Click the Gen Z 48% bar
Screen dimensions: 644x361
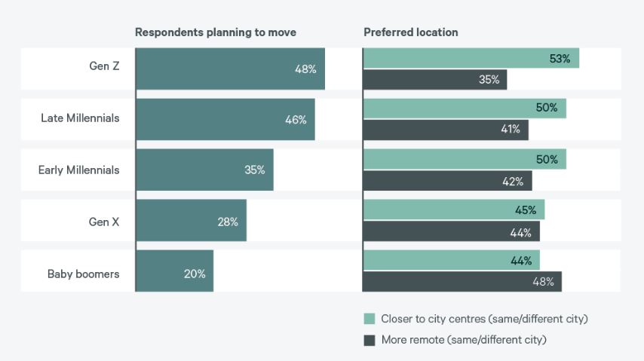pyautogui.click(x=231, y=69)
